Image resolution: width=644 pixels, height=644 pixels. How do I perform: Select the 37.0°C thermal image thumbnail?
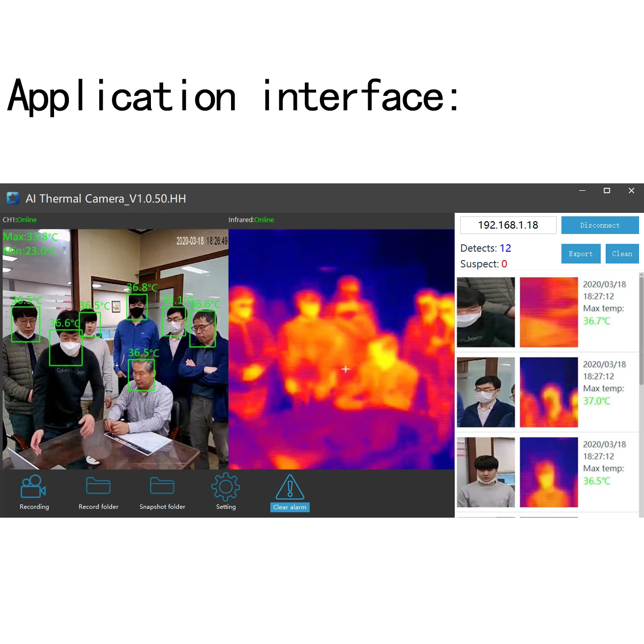click(548, 392)
